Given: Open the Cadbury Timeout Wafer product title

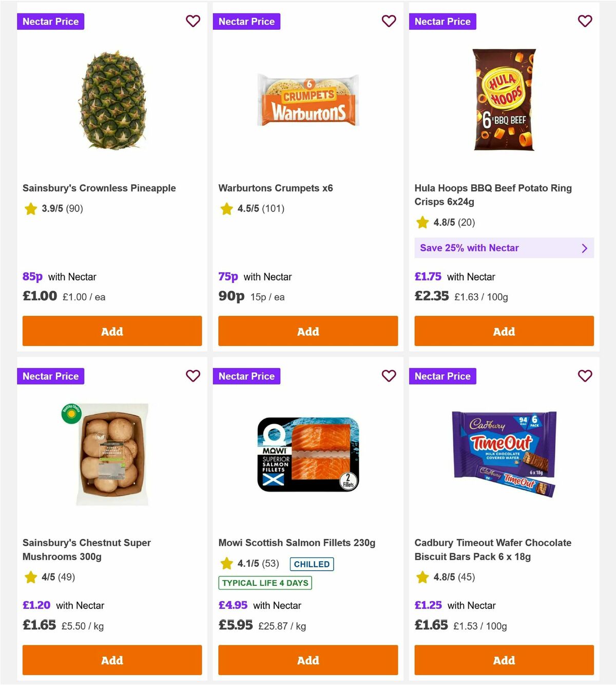Looking at the screenshot, I should 493,549.
